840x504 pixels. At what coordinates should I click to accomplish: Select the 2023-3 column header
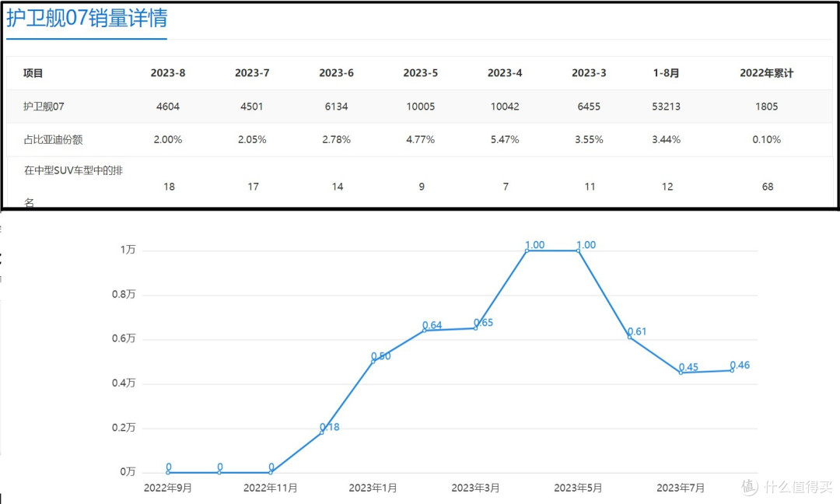click(x=589, y=73)
